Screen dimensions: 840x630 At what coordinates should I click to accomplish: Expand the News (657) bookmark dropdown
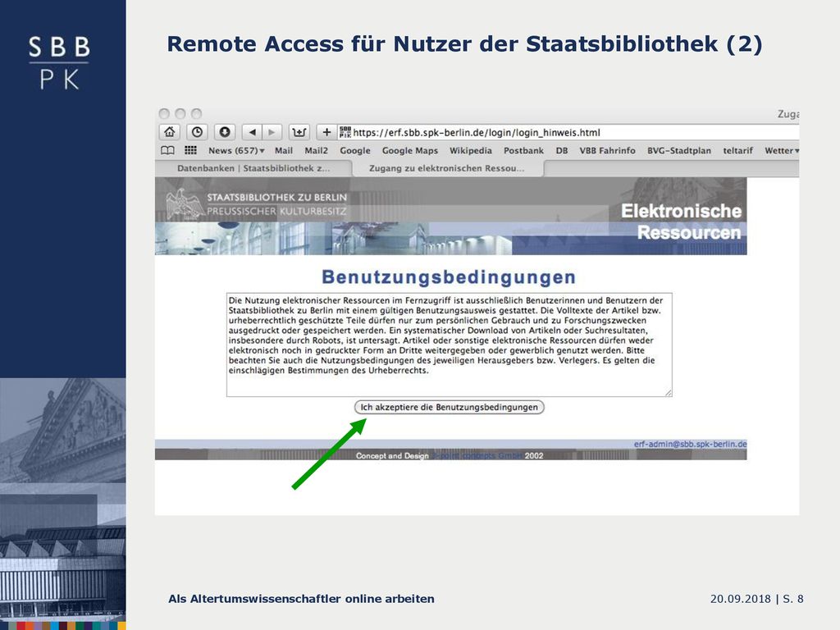point(236,151)
